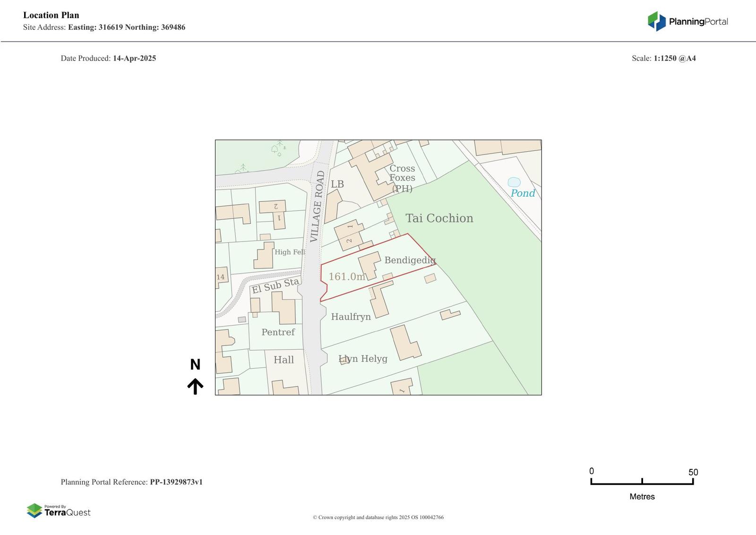
Task: Click the VILLAGE ROAD street label
Action: [x=317, y=206]
